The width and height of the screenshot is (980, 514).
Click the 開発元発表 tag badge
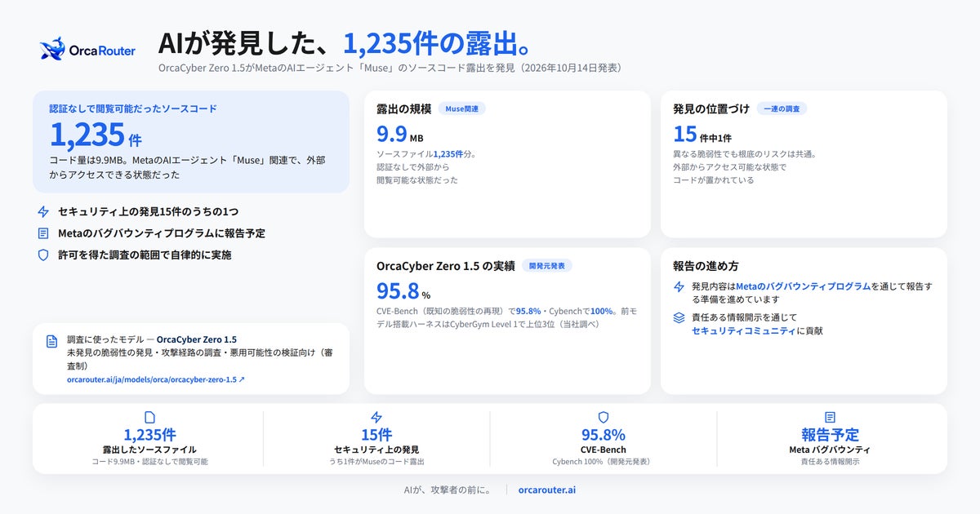pyautogui.click(x=547, y=265)
